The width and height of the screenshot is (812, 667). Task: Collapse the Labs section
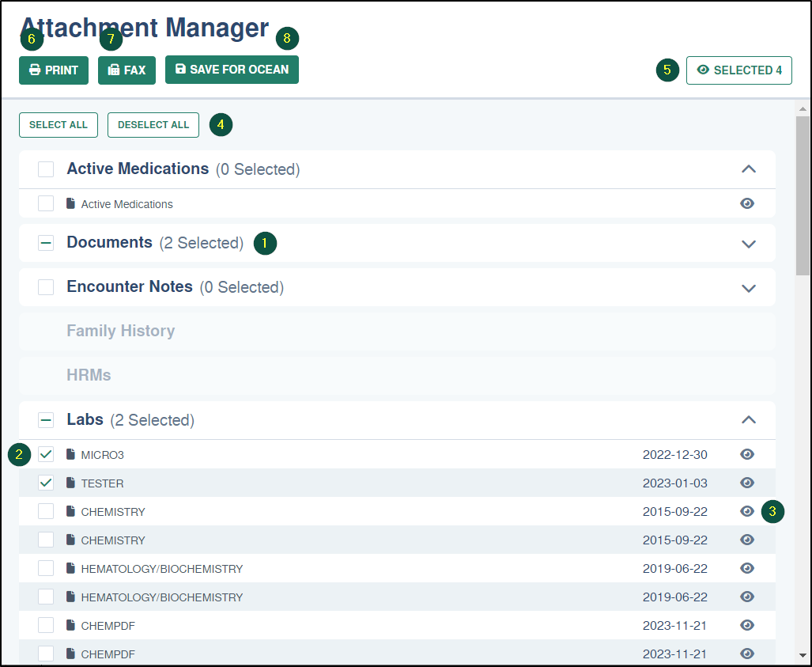(749, 419)
